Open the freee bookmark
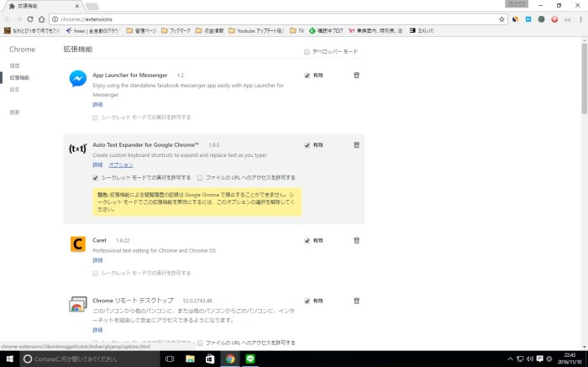Screen dimensions: 588x367 point(92,31)
